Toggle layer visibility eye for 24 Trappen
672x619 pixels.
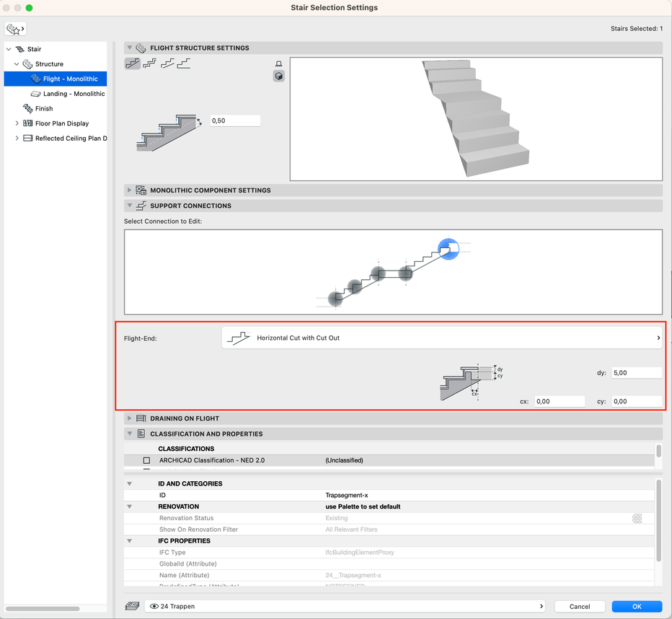(154, 606)
